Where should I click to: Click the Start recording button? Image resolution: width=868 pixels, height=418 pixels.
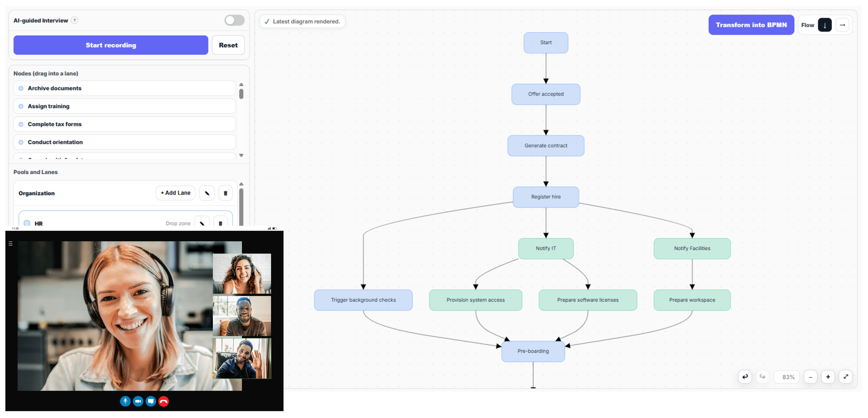coord(111,45)
